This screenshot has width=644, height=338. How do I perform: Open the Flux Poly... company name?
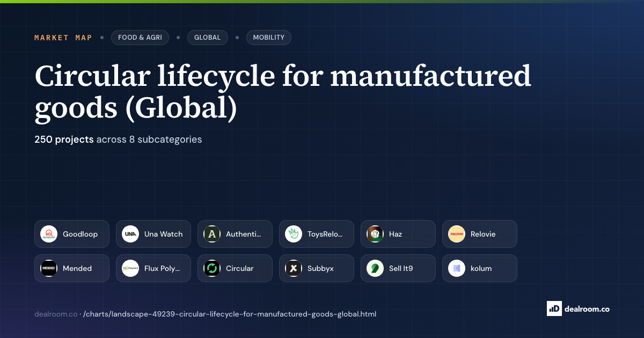click(x=162, y=268)
